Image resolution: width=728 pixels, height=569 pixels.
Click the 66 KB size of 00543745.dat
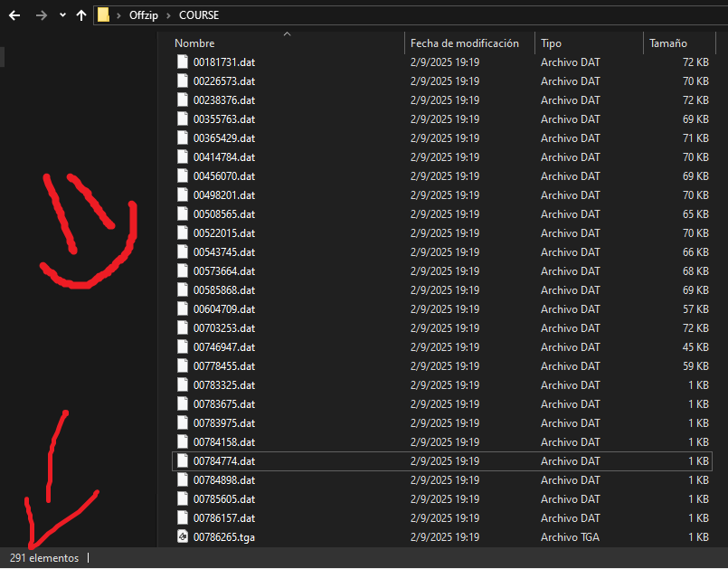695,251
